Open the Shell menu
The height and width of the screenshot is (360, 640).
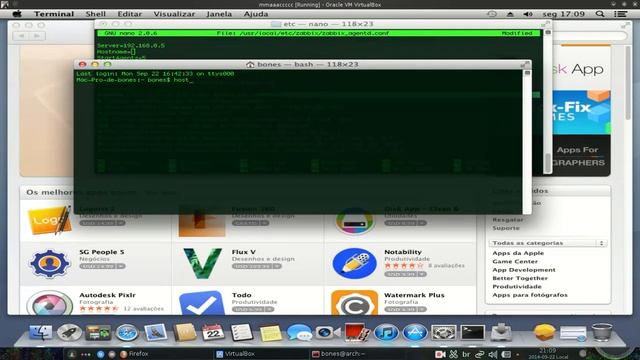pyautogui.click(x=96, y=14)
